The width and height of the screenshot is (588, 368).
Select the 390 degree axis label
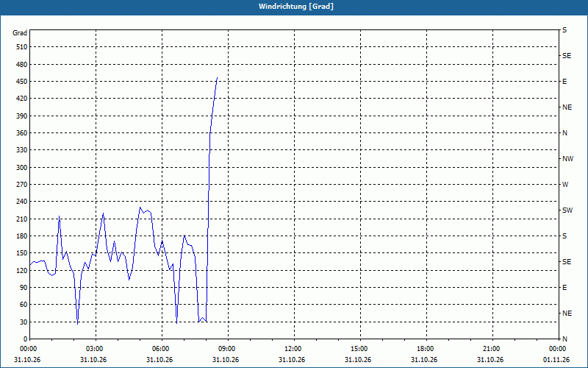[x=22, y=116]
